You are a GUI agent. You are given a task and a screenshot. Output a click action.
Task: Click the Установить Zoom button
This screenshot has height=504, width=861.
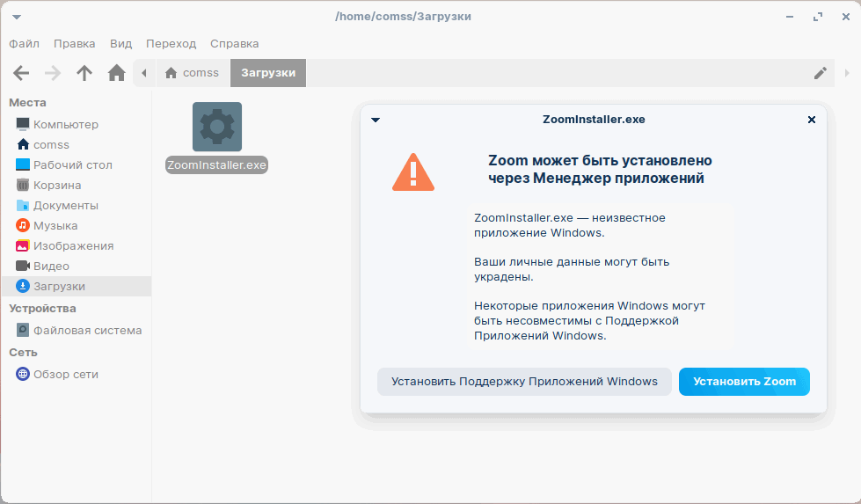(x=744, y=382)
